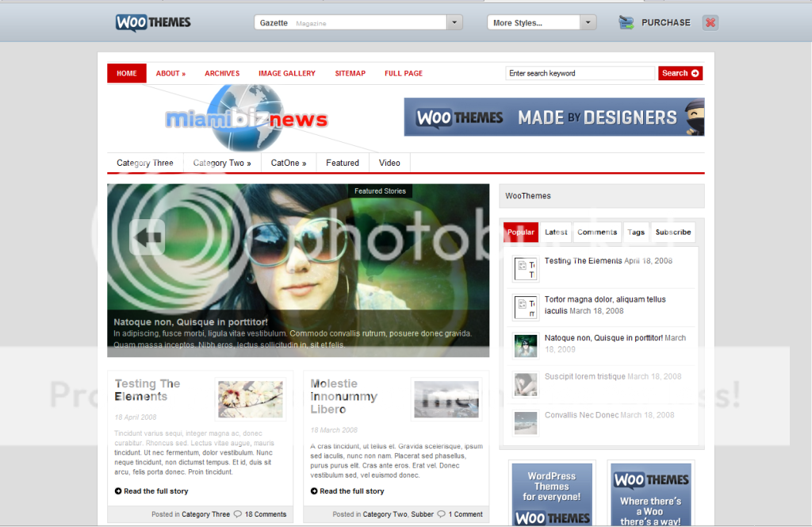
Task: Open the IMAGE GALLERY page
Action: click(x=287, y=73)
